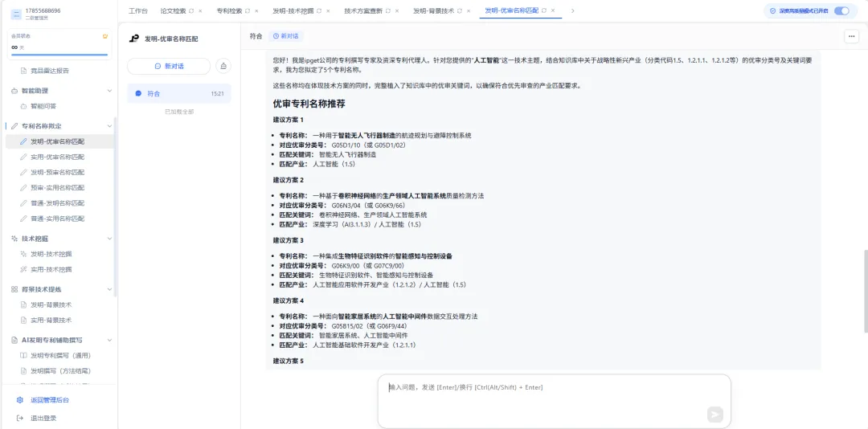
Task: Select 普通-实用名称匹配 in the sidebar
Action: 58,219
